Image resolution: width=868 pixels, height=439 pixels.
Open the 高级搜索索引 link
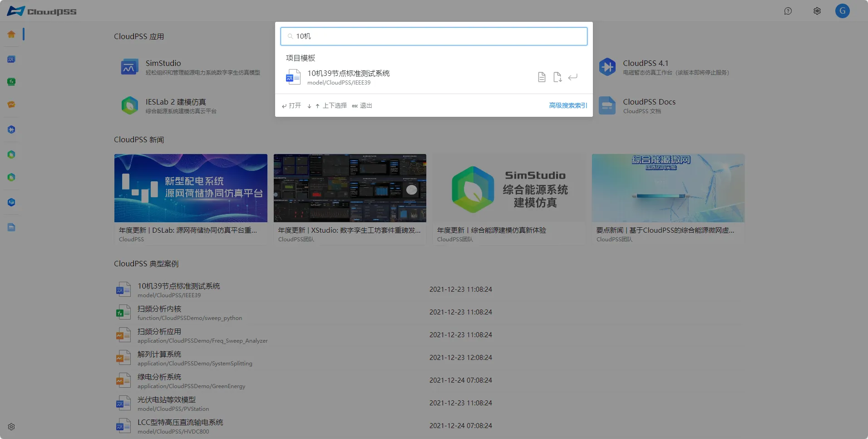(568, 105)
